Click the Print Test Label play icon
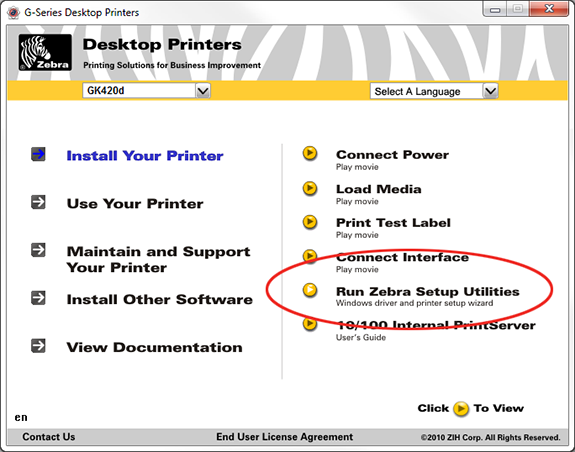This screenshot has width=575, height=452. pos(310,222)
